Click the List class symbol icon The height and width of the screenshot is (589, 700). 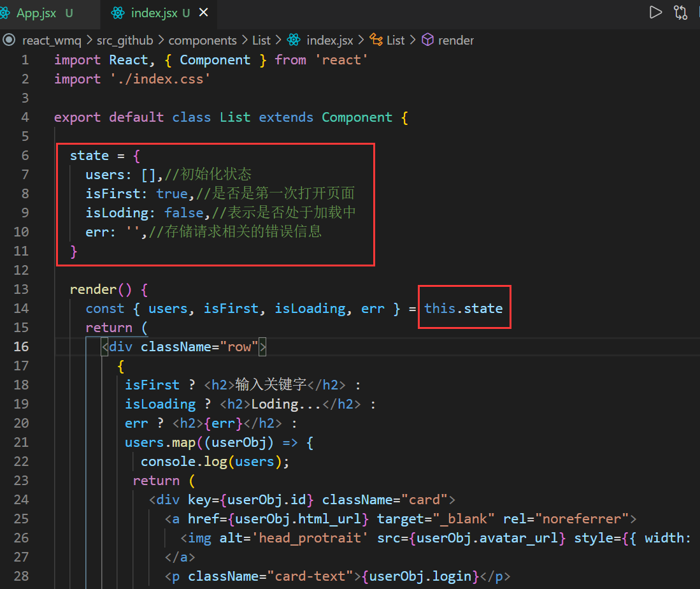[x=376, y=40]
